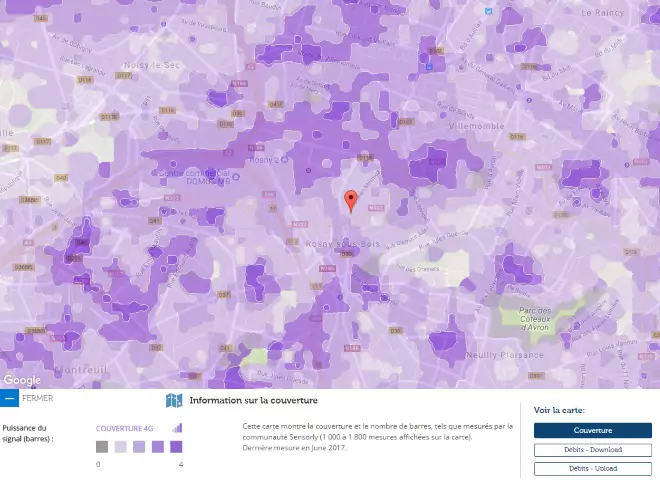Collapse the panel with the minus button
Viewport: 660px width, 490px height.
[9, 398]
